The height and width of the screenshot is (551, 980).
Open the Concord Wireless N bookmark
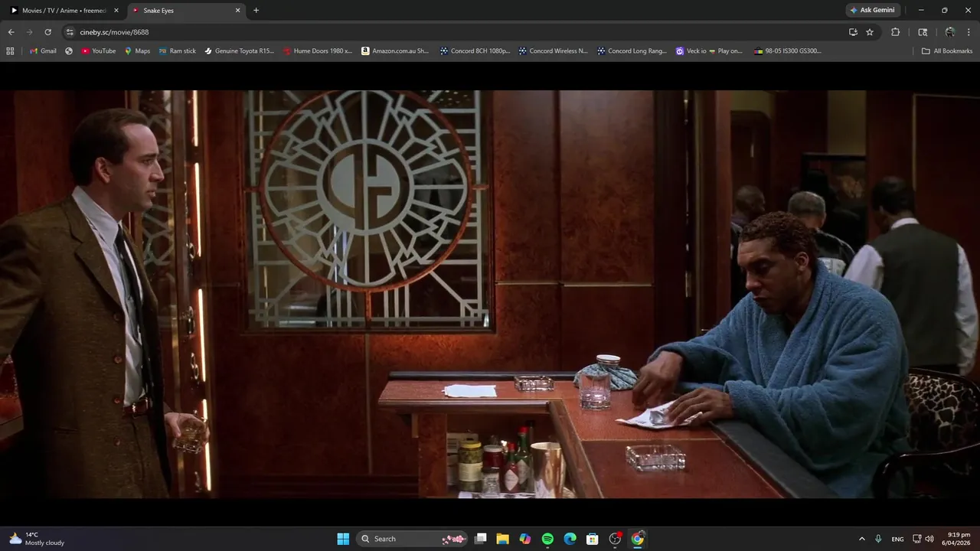[553, 51]
